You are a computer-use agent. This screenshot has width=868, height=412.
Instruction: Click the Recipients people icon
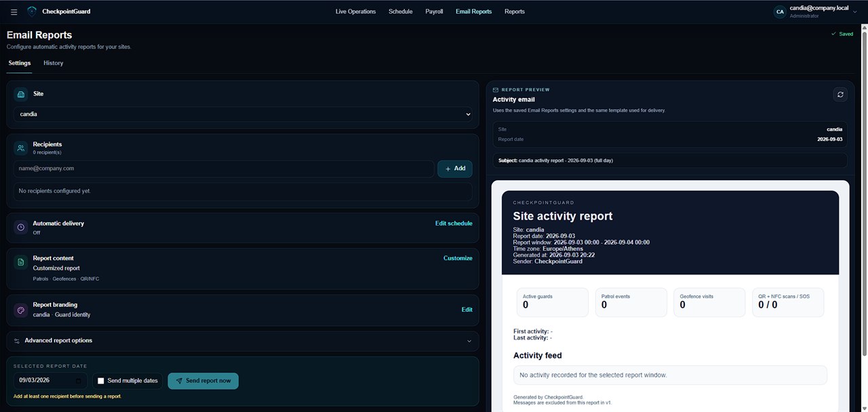[21, 147]
